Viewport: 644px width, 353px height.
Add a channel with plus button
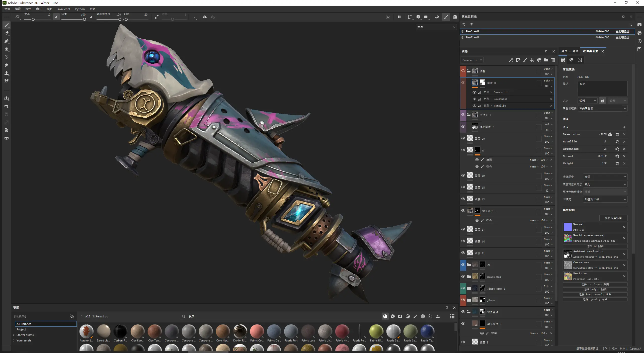(624, 127)
